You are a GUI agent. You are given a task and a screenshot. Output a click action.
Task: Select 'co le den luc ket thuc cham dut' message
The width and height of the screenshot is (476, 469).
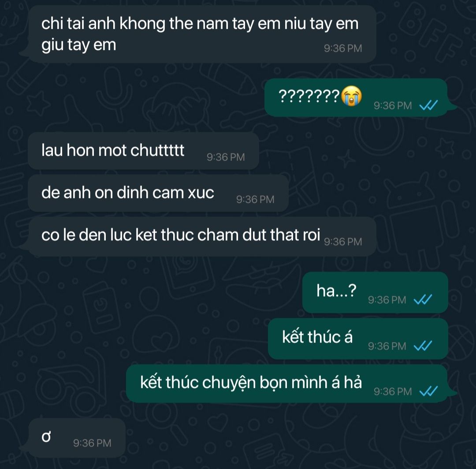coord(202,236)
